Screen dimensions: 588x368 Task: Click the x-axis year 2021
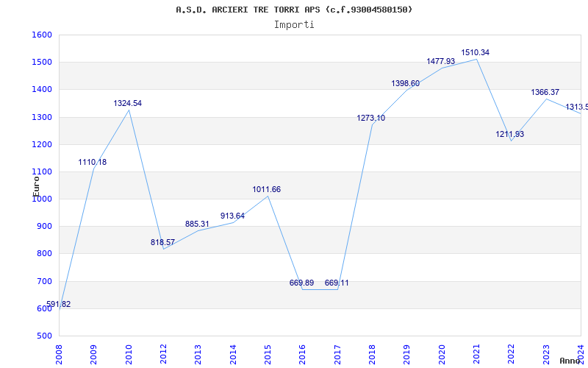(x=476, y=354)
